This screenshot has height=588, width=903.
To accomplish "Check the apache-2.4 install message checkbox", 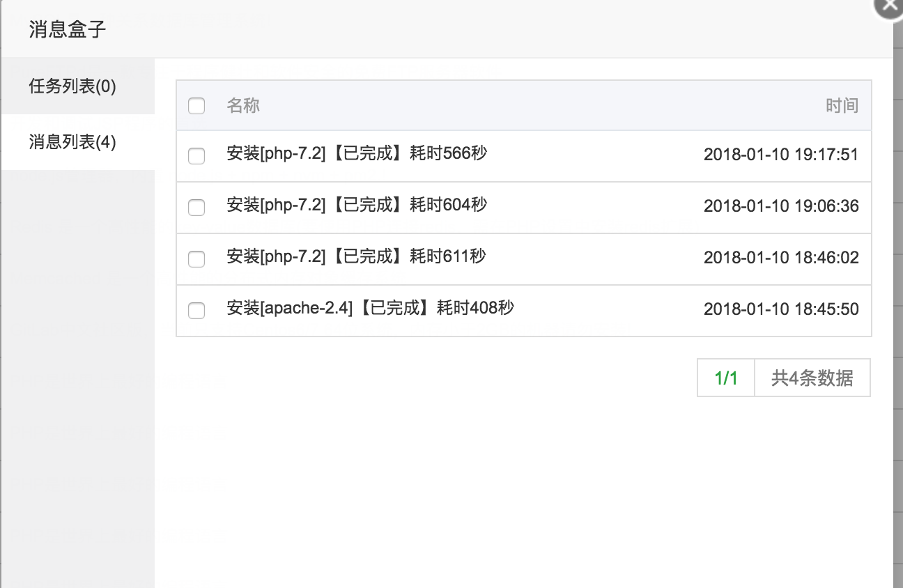I will 196,310.
